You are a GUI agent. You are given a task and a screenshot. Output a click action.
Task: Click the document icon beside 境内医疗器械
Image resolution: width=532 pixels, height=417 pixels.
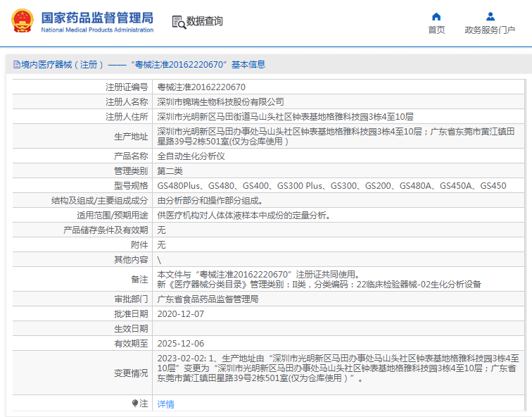(x=17, y=64)
